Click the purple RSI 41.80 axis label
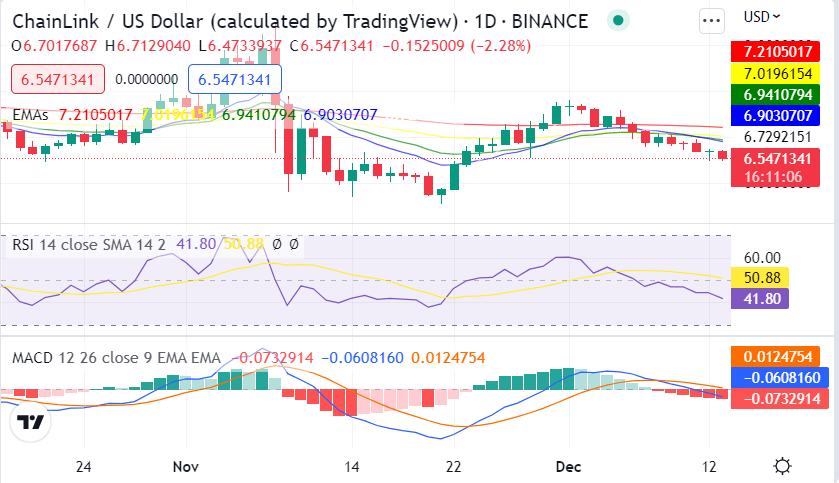Image resolution: width=839 pixels, height=483 pixels. 760,298
